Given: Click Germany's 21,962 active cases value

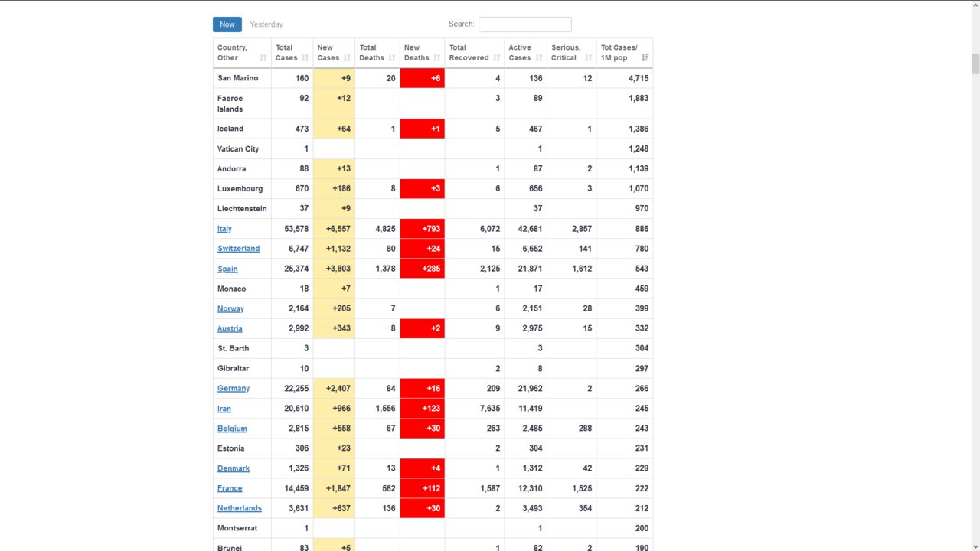Looking at the screenshot, I should [530, 389].
